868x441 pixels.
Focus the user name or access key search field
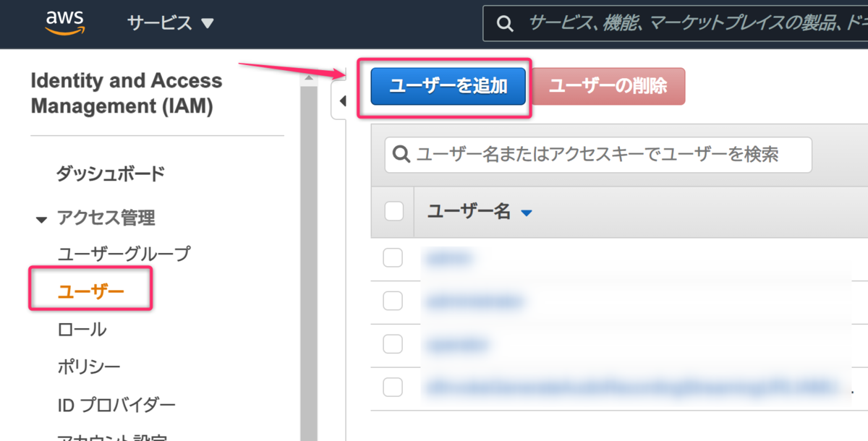(x=598, y=154)
